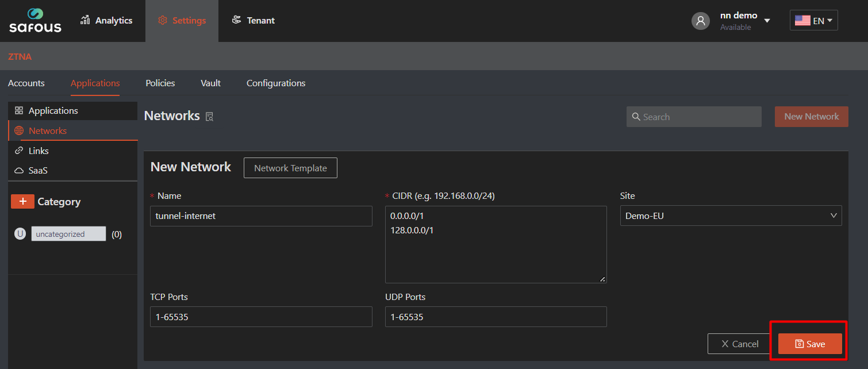
Task: Click the orange plus Category icon
Action: pos(22,201)
